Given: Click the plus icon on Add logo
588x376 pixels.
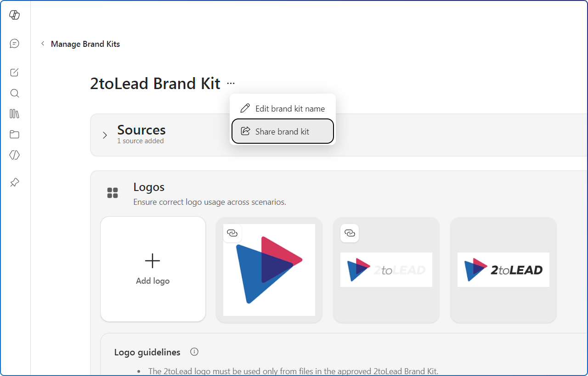Looking at the screenshot, I should [153, 261].
